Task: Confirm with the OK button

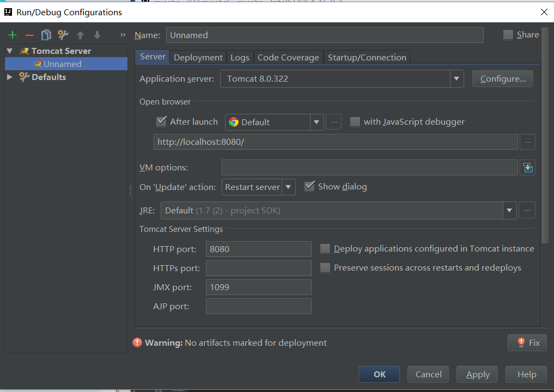Action: 379,375
